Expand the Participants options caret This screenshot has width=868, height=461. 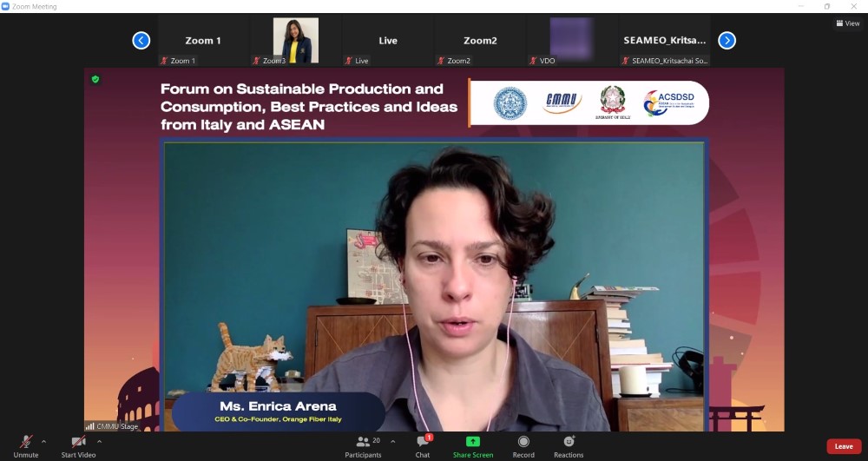click(x=392, y=441)
